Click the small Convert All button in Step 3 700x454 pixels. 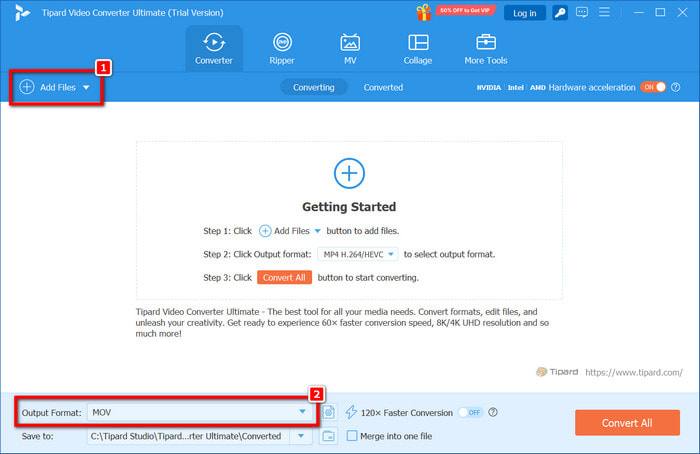284,277
